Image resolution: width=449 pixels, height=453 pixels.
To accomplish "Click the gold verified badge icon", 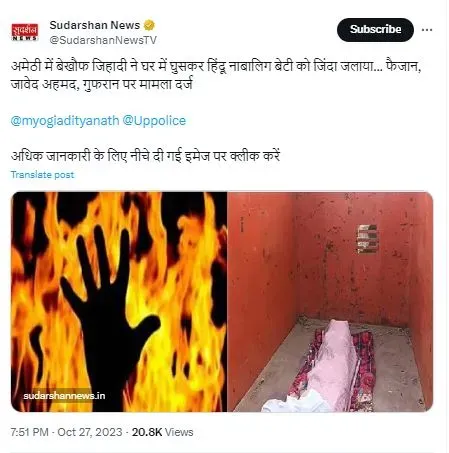I will click(x=149, y=25).
